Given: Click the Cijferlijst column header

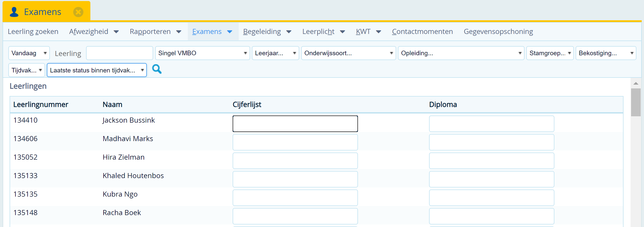Looking at the screenshot, I should 247,104.
